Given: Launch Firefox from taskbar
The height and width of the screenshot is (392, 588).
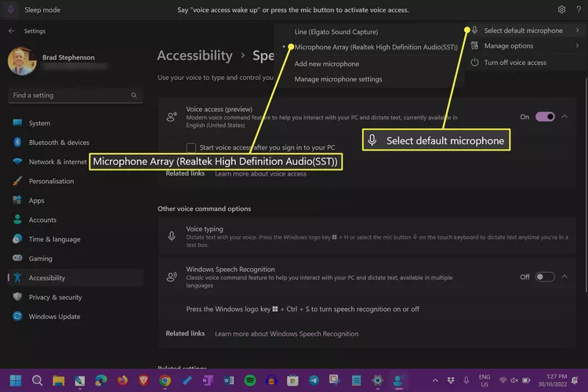Looking at the screenshot, I should (x=122, y=381).
